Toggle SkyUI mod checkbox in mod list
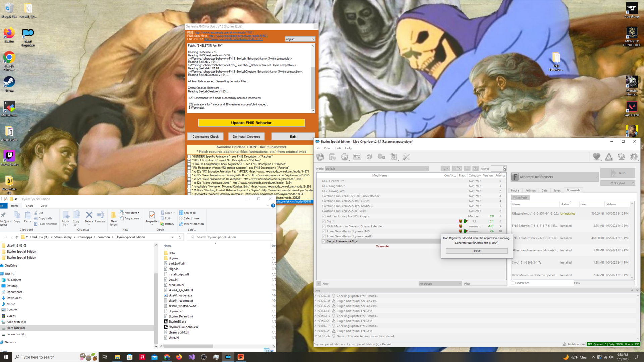644x362 pixels. (x=324, y=221)
